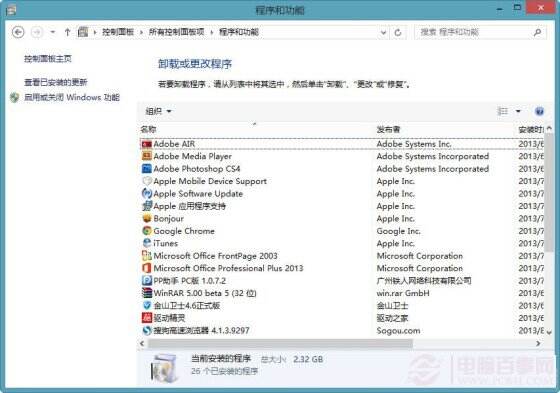This screenshot has width=560, height=393.
Task: Click the search magnifier icon
Action: (x=537, y=33)
